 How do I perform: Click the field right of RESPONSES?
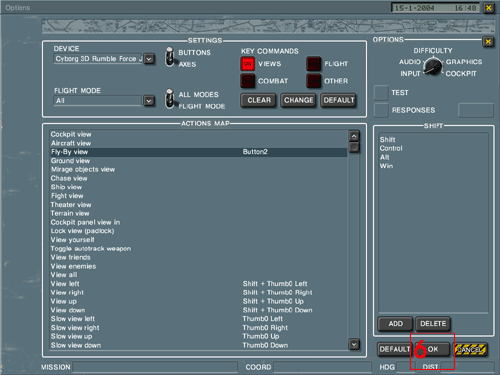[x=476, y=110]
